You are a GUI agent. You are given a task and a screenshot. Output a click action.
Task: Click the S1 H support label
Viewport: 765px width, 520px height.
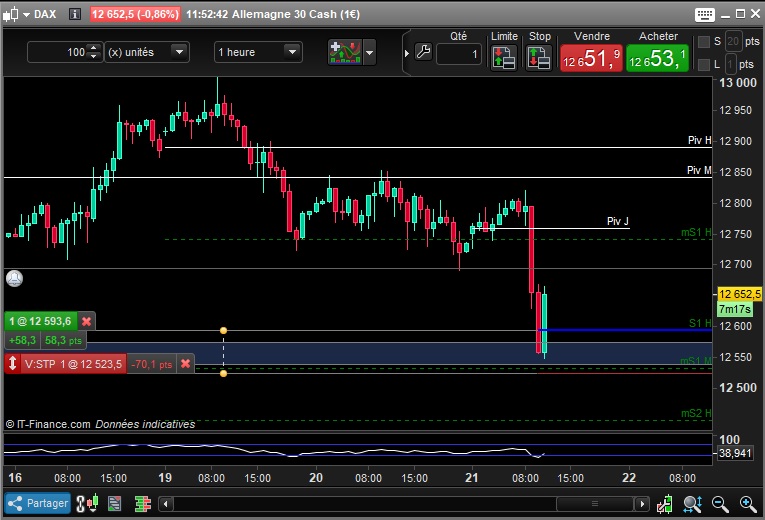pyautogui.click(x=700, y=323)
